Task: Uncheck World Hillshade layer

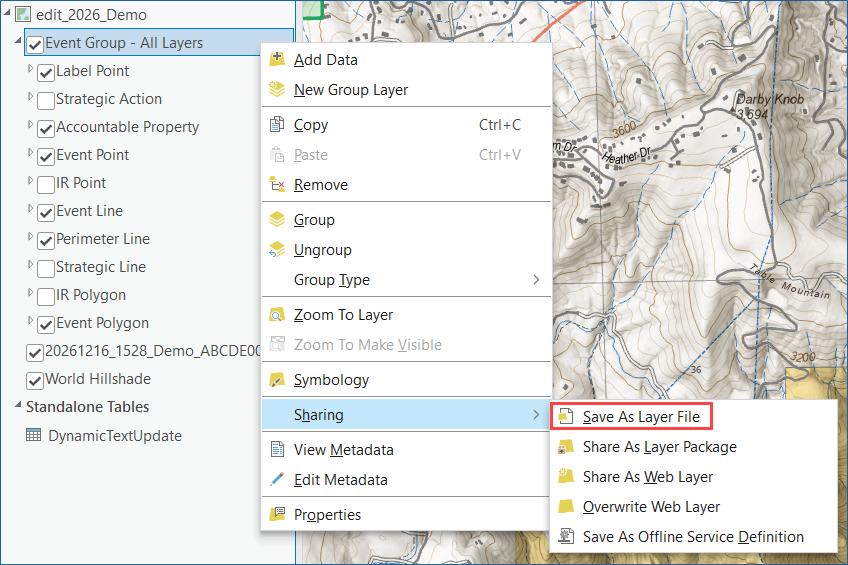Action: coord(35,381)
